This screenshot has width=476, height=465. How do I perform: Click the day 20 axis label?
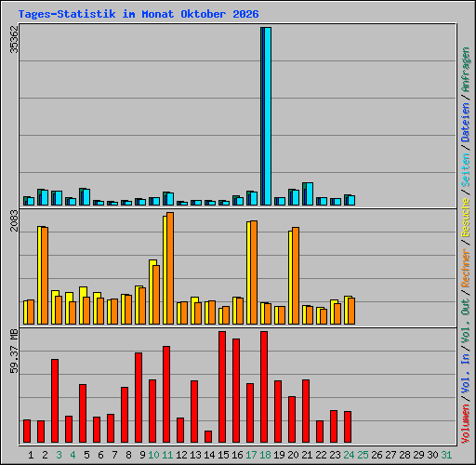293,455
